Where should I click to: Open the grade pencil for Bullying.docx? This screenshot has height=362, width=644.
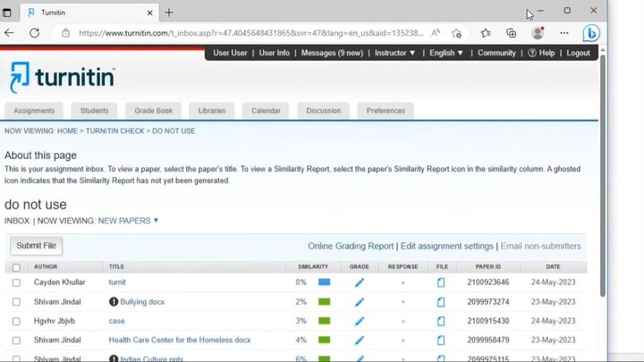(360, 302)
